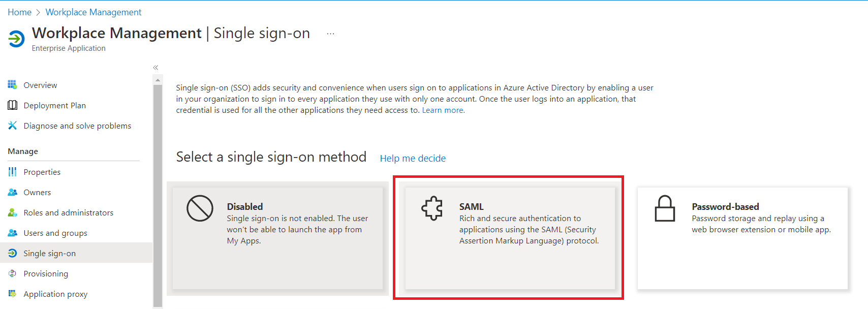
Task: Click the Users and groups icon
Action: (12, 233)
